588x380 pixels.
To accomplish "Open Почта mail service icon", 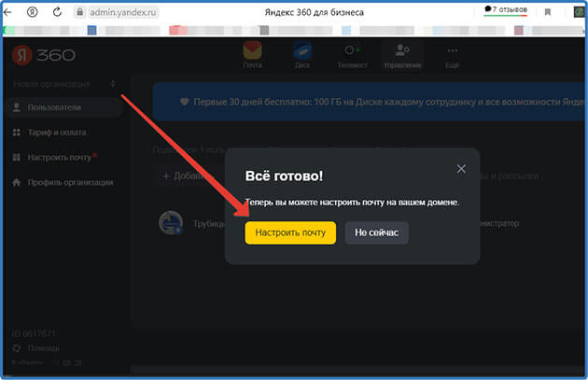I will [252, 55].
